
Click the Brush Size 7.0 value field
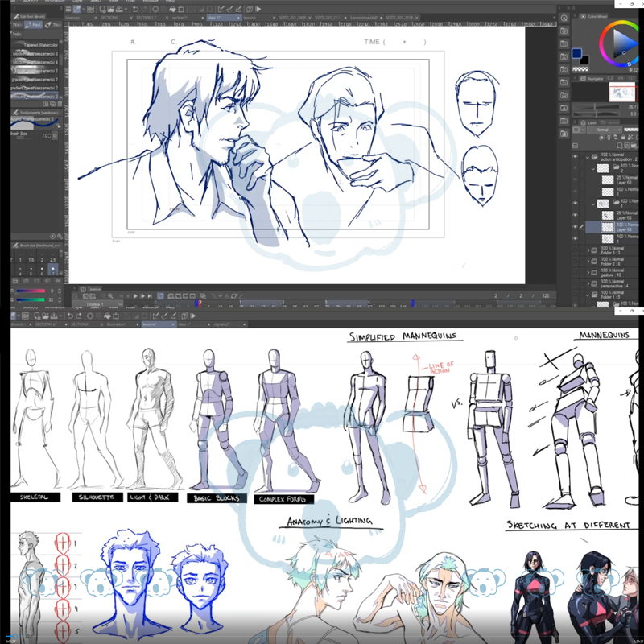(x=46, y=135)
